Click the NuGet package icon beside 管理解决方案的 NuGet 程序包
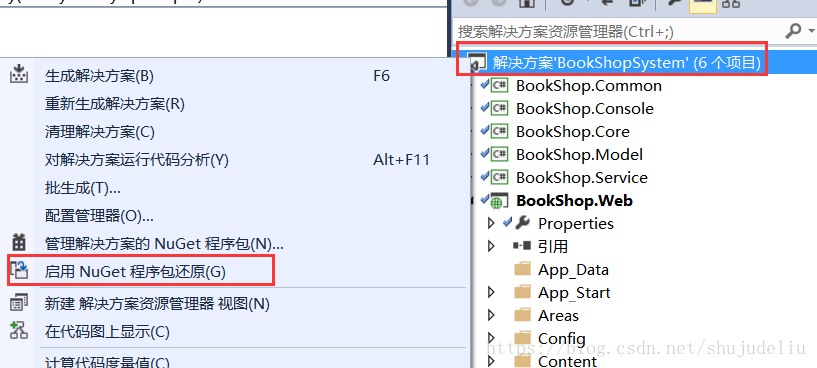This screenshot has height=368, width=817. click(x=19, y=243)
